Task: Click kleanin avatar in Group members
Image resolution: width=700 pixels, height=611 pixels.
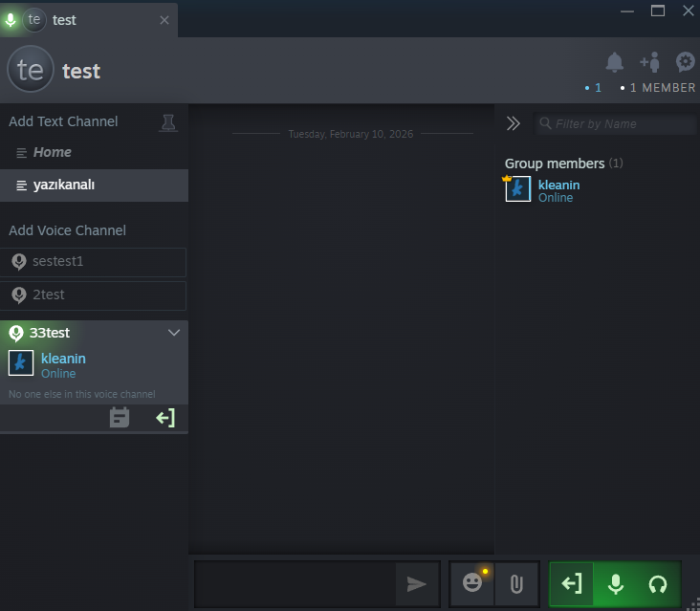Action: pyautogui.click(x=518, y=188)
